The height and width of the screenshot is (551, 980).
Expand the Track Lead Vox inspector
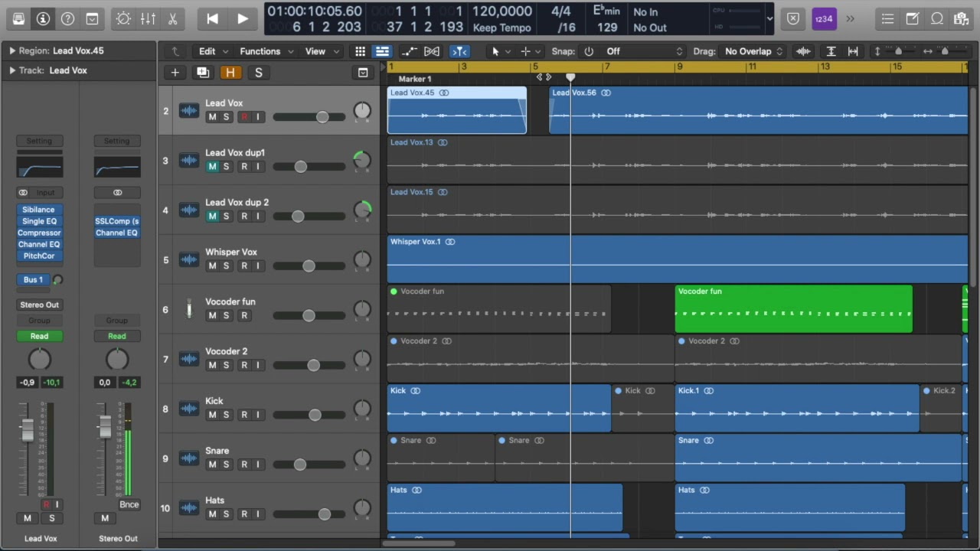(x=12, y=70)
